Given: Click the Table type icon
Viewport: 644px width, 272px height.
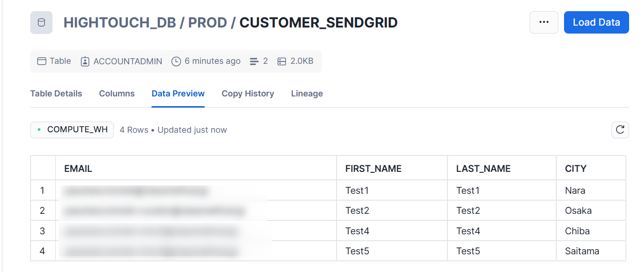Looking at the screenshot, I should (x=42, y=61).
